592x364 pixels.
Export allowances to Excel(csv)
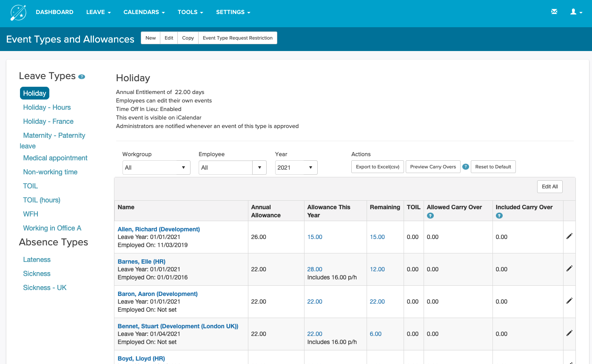[x=377, y=166]
